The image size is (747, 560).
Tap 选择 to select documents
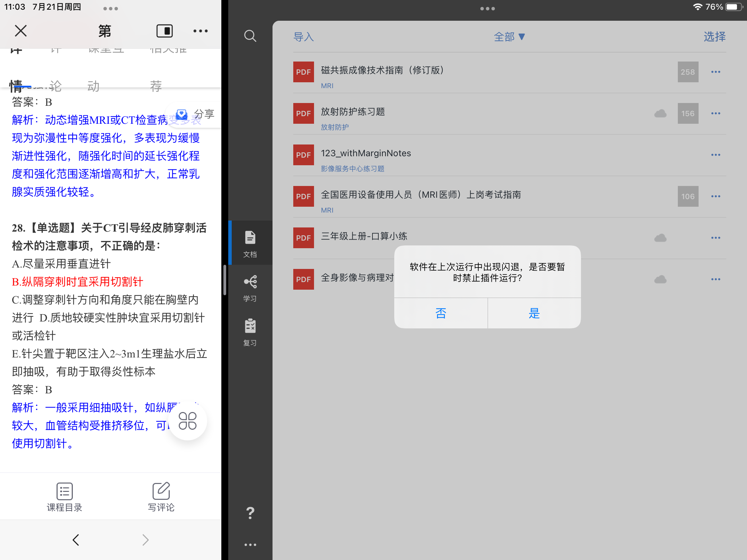point(714,37)
